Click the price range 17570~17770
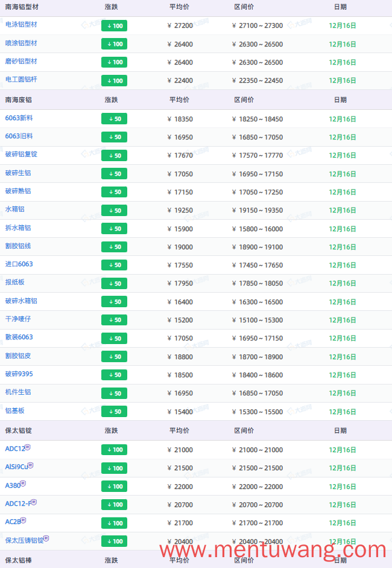392x568 pixels. click(x=258, y=155)
